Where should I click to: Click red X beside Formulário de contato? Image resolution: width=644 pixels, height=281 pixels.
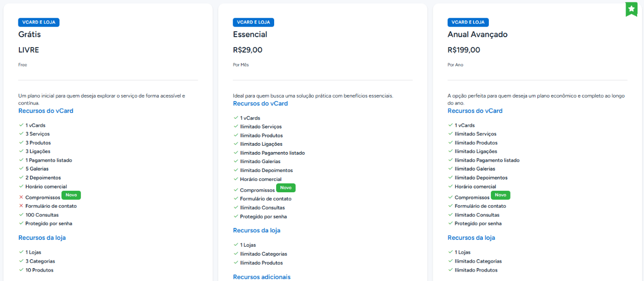coord(21,206)
